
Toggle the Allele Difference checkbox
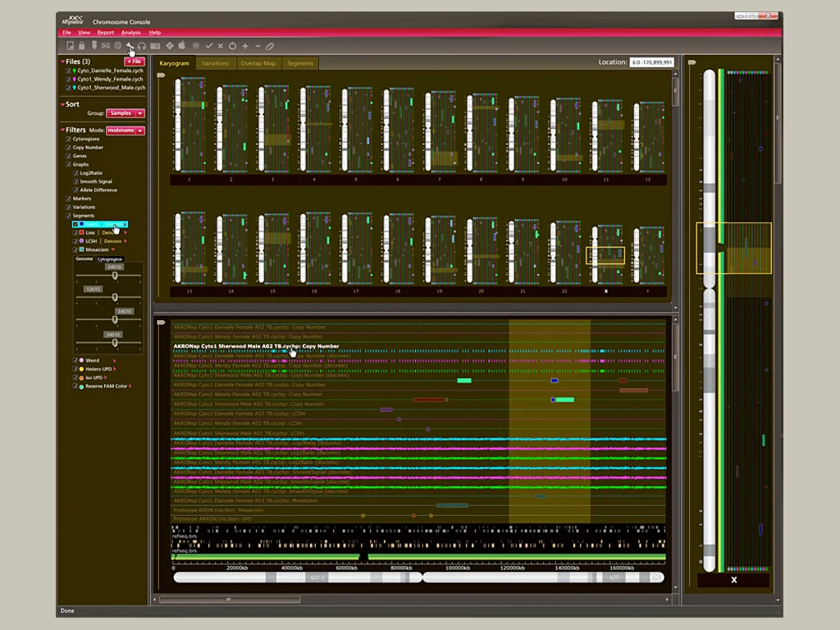pyautogui.click(x=75, y=190)
